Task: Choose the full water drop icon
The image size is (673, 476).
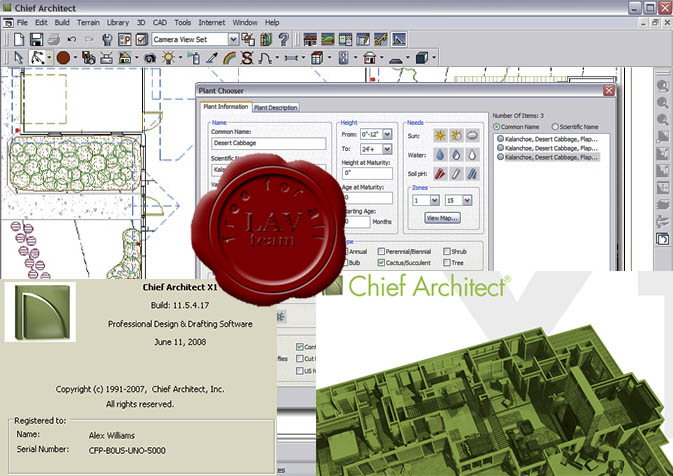Action: tap(440, 155)
